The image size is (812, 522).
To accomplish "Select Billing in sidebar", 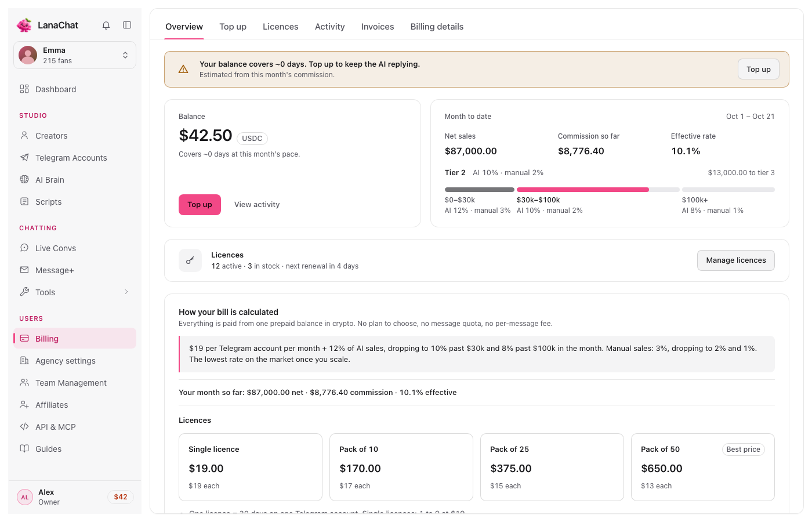I will [75, 339].
